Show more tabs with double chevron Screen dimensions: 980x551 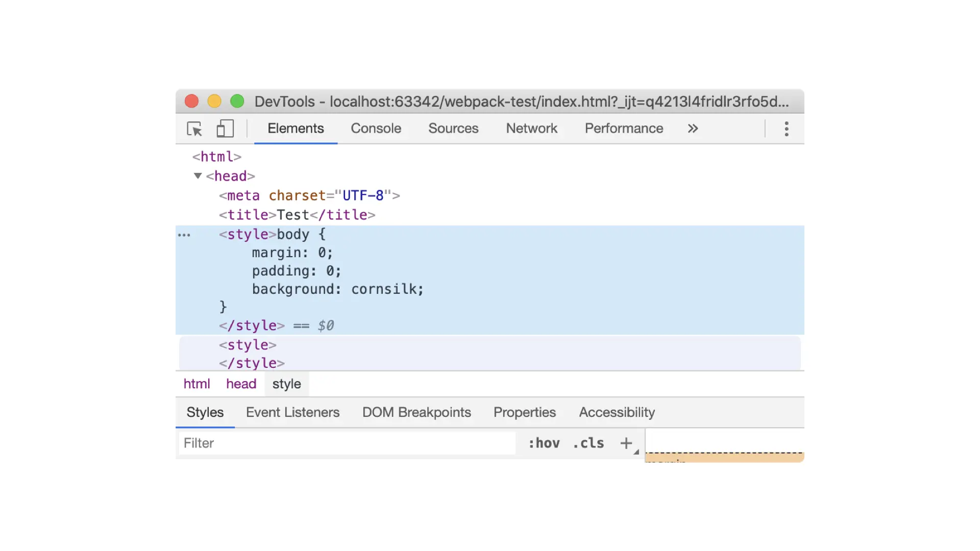[693, 129]
